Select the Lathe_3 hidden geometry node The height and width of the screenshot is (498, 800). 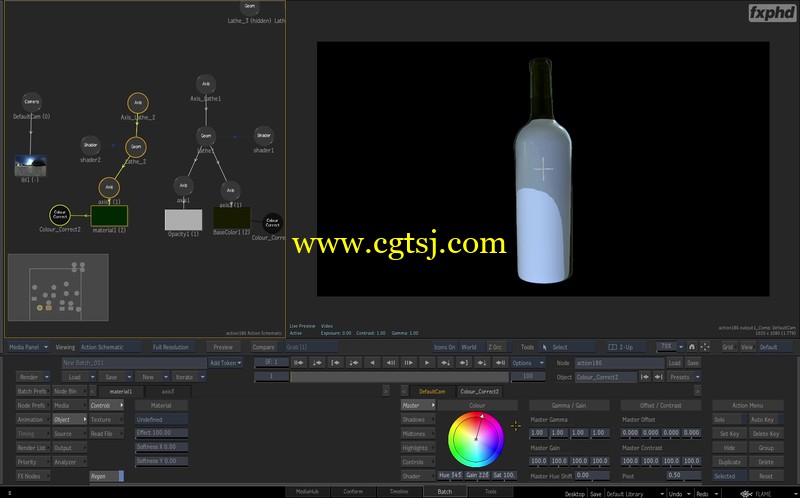pyautogui.click(x=249, y=7)
